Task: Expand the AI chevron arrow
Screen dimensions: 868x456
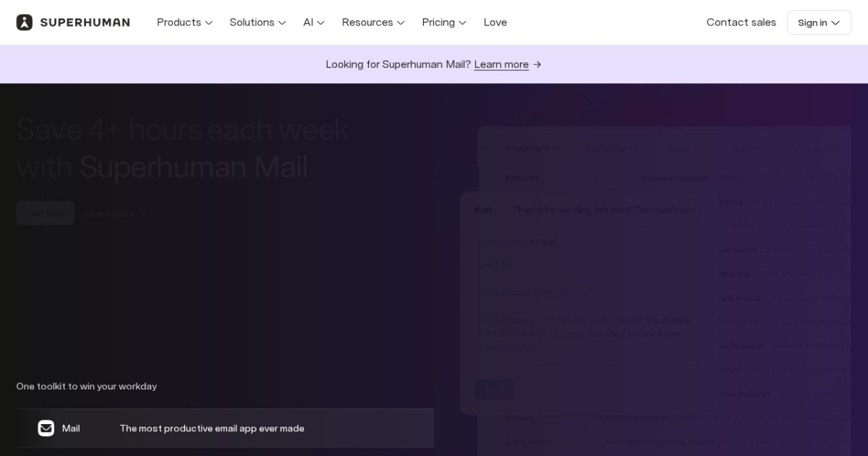Action: 321,23
